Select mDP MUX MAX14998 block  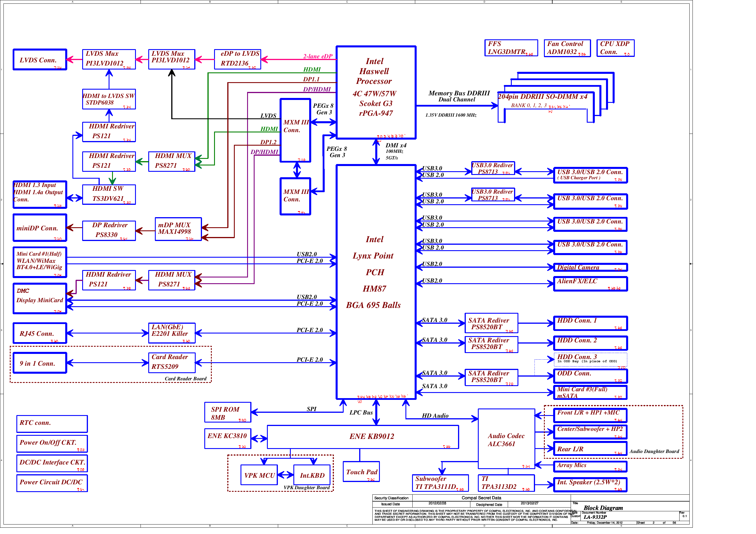coord(178,229)
